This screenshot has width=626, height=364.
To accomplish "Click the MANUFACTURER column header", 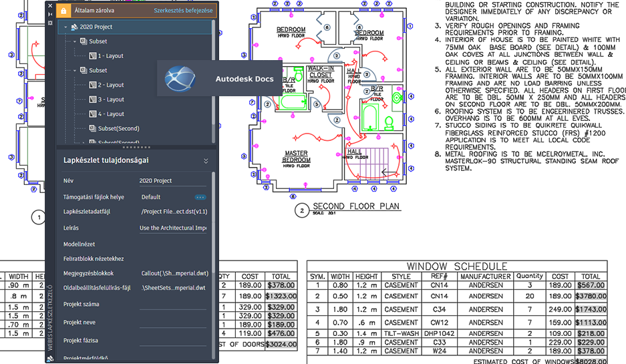I will click(486, 277).
